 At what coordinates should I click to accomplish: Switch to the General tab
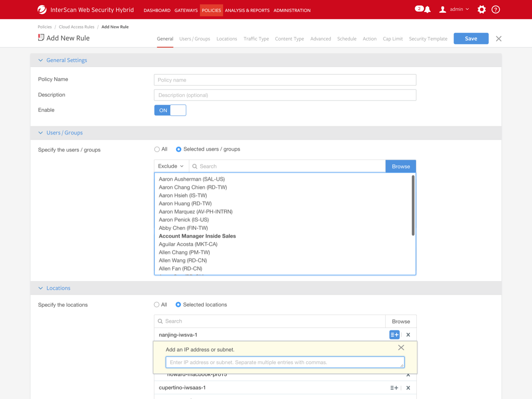tap(165, 39)
